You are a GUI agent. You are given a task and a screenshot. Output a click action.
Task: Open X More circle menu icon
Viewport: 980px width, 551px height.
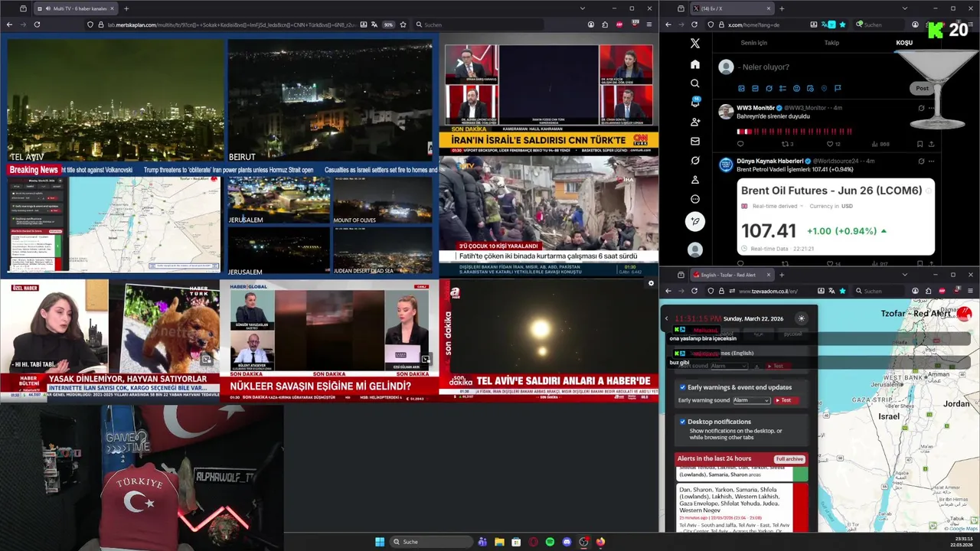[x=694, y=199]
